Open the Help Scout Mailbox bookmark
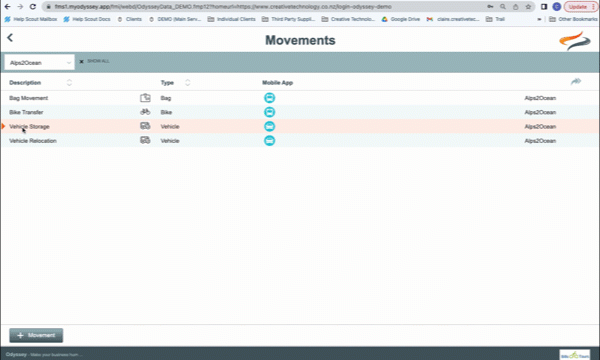Viewport: 600px width, 360px height. pyautogui.click(x=31, y=19)
